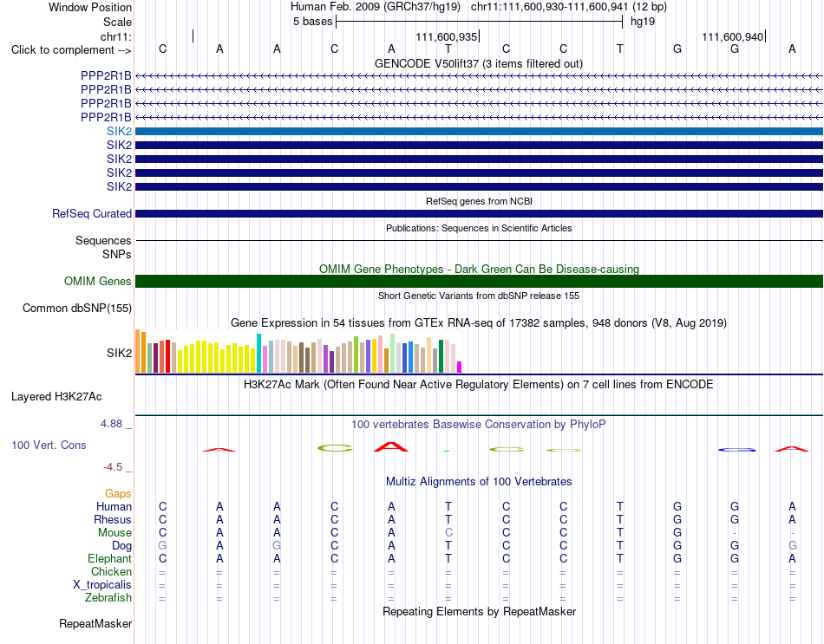Click the RefSeq Curated gene bar
This screenshot has width=824, height=644.
coord(479,214)
